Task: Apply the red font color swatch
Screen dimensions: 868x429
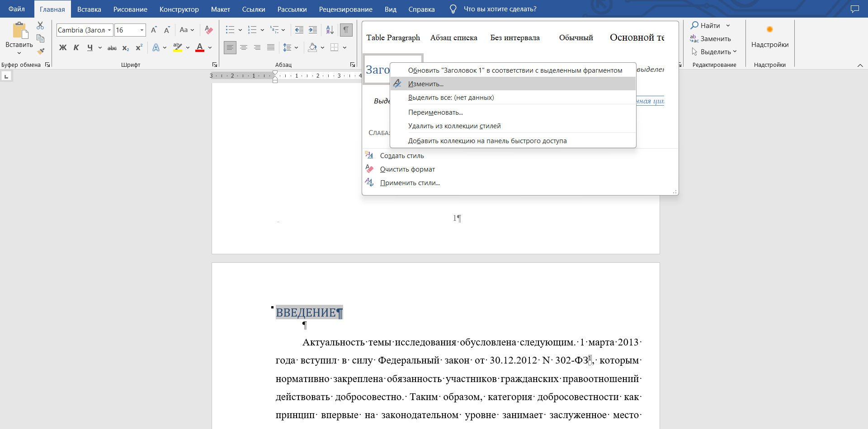Action: tap(200, 47)
